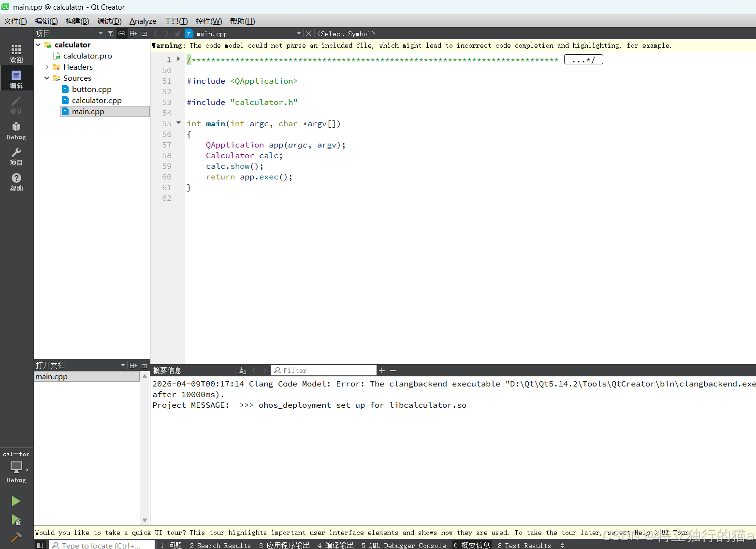This screenshot has height=549, width=756.
Task: Show the 5 QML Debugger Console pane
Action: coord(404,545)
